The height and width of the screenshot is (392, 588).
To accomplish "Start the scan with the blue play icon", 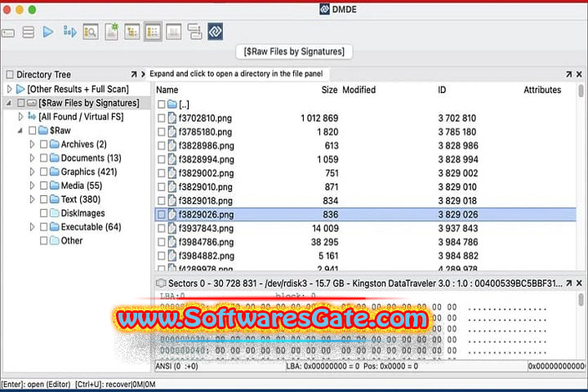I will pos(48,32).
